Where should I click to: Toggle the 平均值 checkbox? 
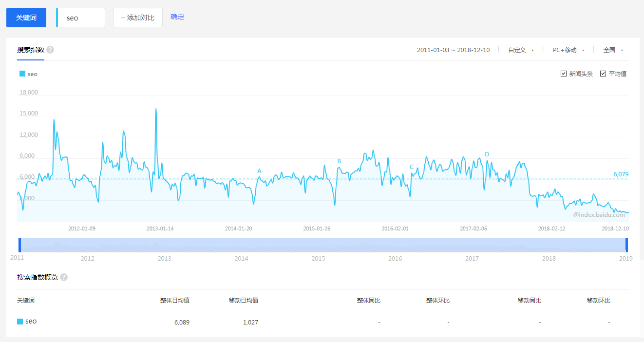[x=603, y=74]
